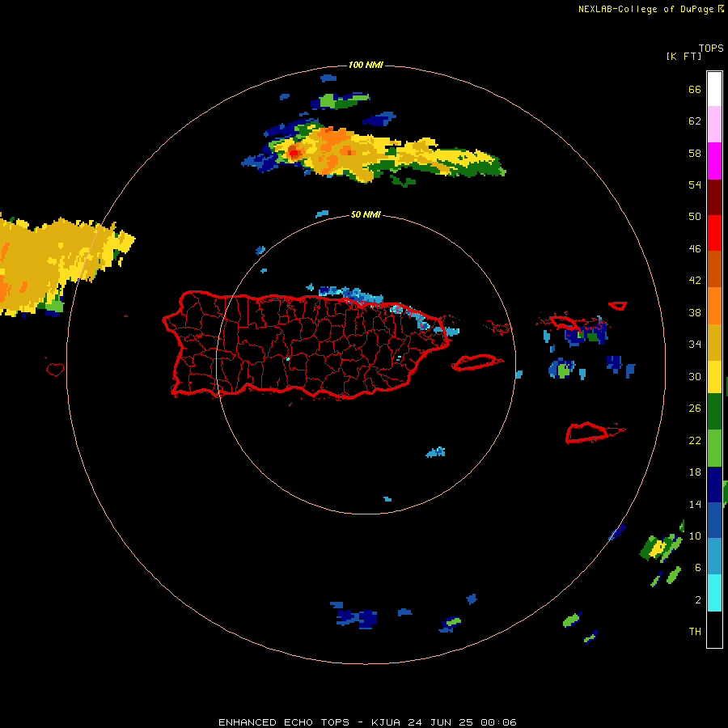This screenshot has height=728, width=728.
Task: Click the gold legend swatch
Action: click(x=714, y=342)
